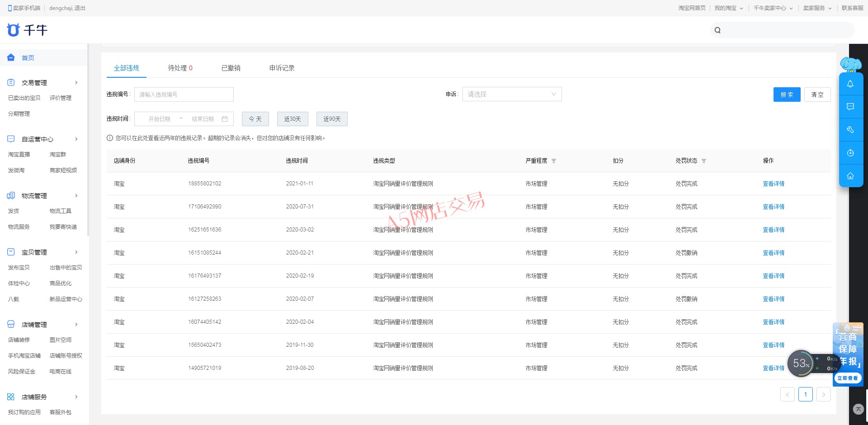Expand the 自运营中心 section arrow
The height and width of the screenshot is (425, 868).
(x=76, y=139)
